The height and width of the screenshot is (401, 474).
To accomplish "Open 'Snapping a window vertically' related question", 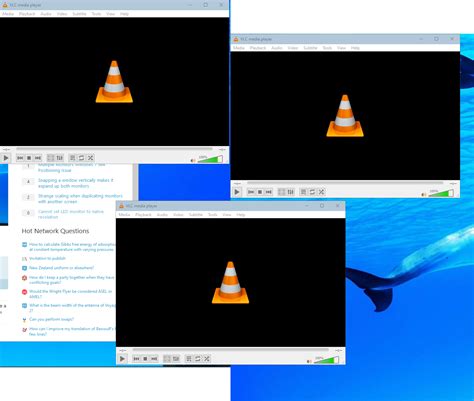I will pyautogui.click(x=76, y=183).
